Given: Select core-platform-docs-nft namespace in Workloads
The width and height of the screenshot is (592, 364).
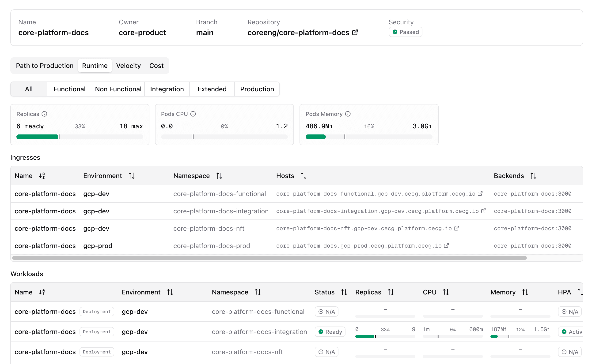Looking at the screenshot, I should (247, 352).
